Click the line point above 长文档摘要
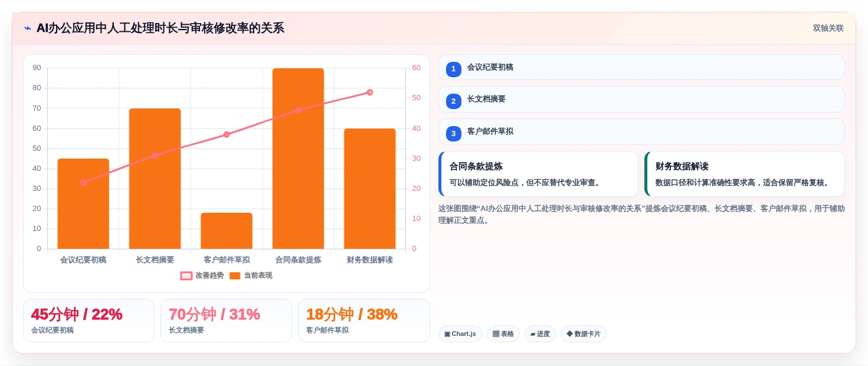 [155, 156]
